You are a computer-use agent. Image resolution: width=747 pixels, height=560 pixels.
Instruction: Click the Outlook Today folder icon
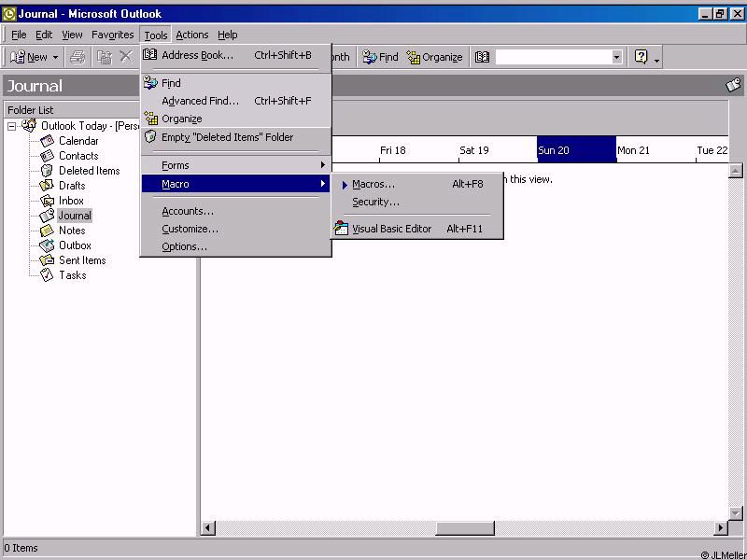point(29,126)
